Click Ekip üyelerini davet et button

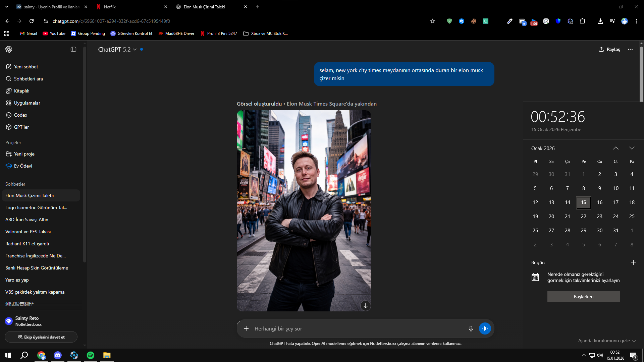41,337
